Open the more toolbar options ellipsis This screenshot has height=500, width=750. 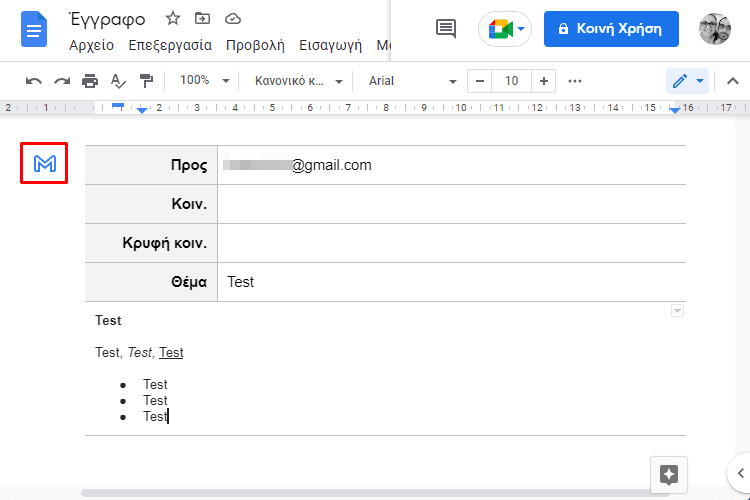point(574,81)
